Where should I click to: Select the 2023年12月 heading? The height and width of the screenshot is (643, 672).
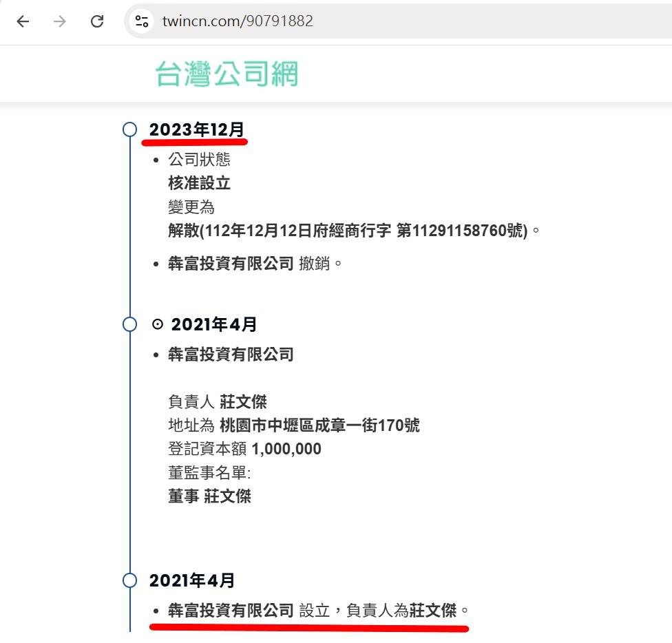(x=197, y=129)
